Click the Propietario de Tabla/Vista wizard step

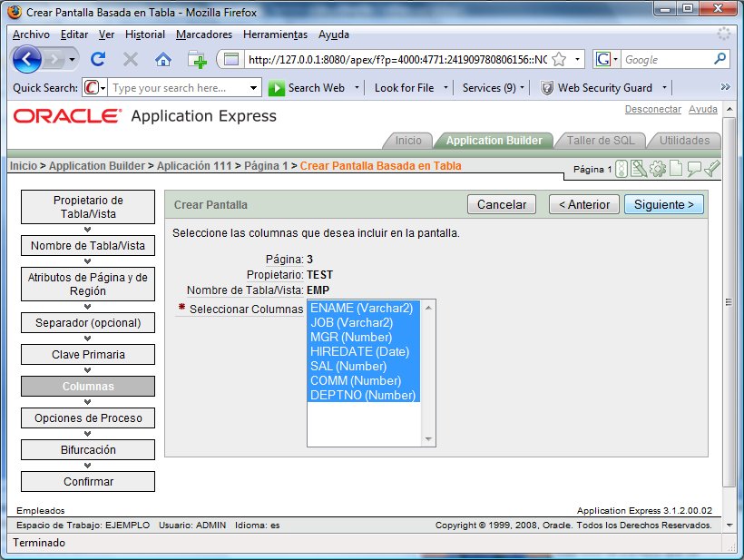(88, 207)
